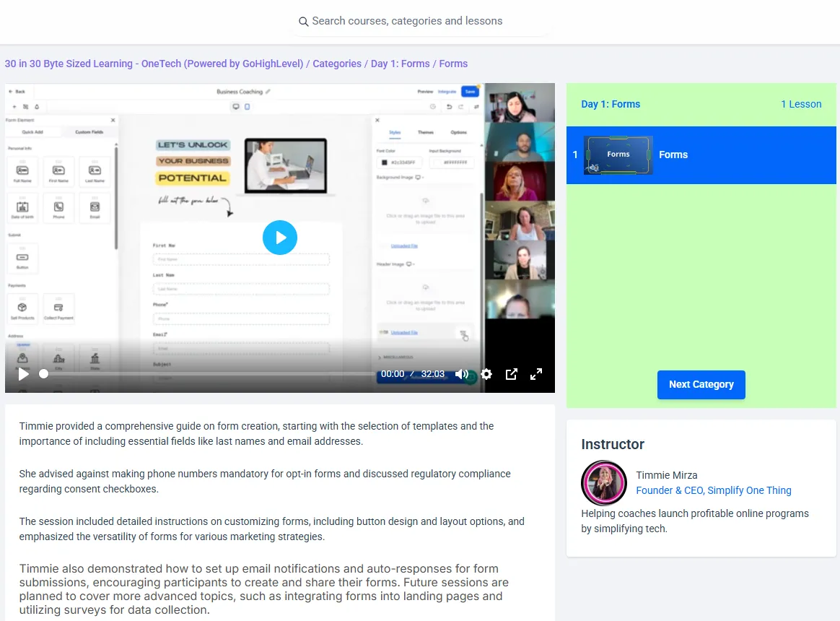Image resolution: width=840 pixels, height=621 pixels.
Task: Open video in picture-in-picture popout icon
Action: tap(512, 374)
